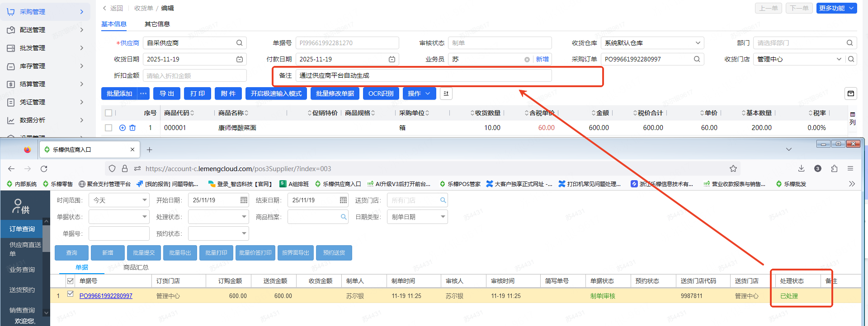Viewport: 868px width, 326px height.
Task: Click the shield tracking protection icon
Action: (x=112, y=168)
